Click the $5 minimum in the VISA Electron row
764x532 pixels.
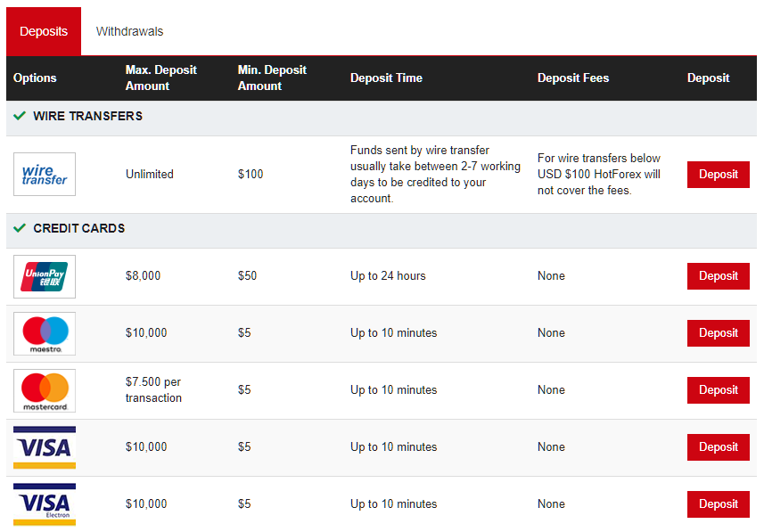[x=244, y=503]
